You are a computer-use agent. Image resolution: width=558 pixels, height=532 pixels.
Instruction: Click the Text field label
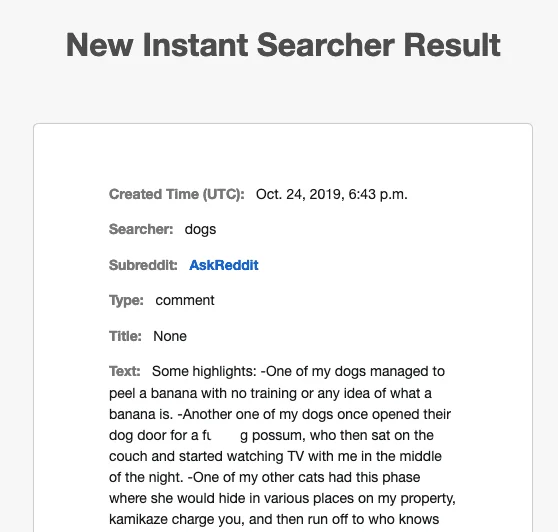tap(125, 371)
